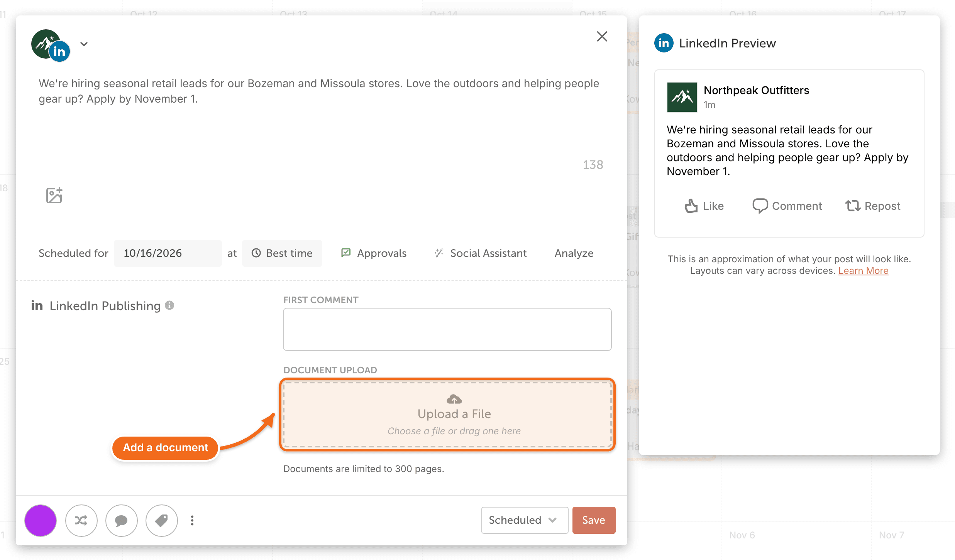
Task: Expand the social profile selector chevron
Action: [x=84, y=44]
